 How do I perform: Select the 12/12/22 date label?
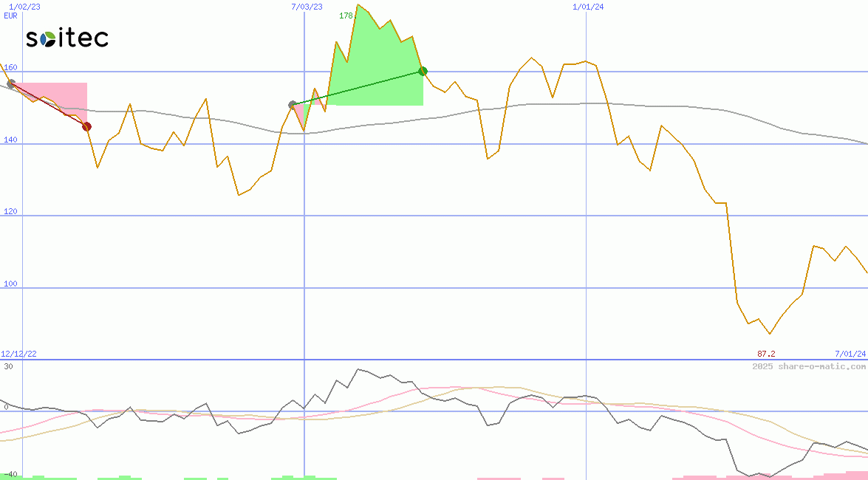pos(18,354)
